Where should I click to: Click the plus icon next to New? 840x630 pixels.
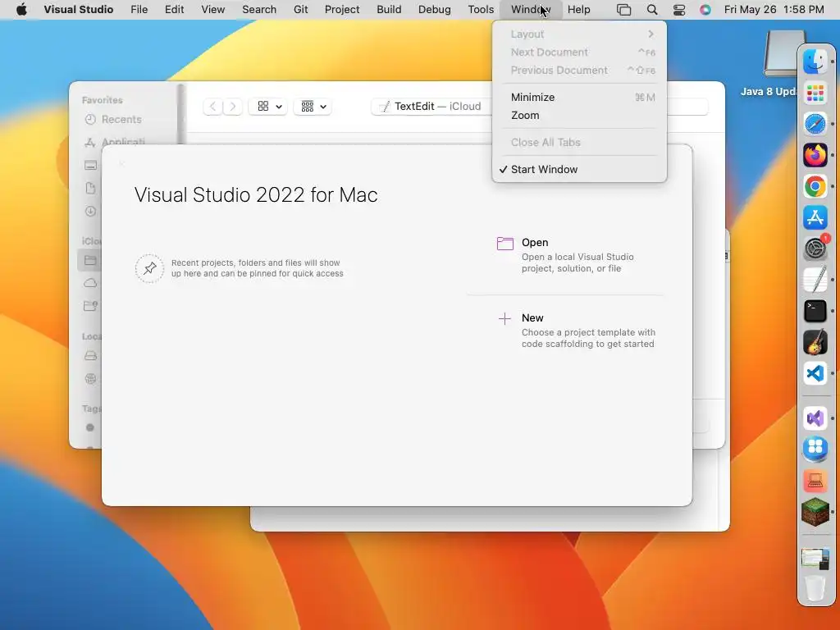(x=504, y=319)
